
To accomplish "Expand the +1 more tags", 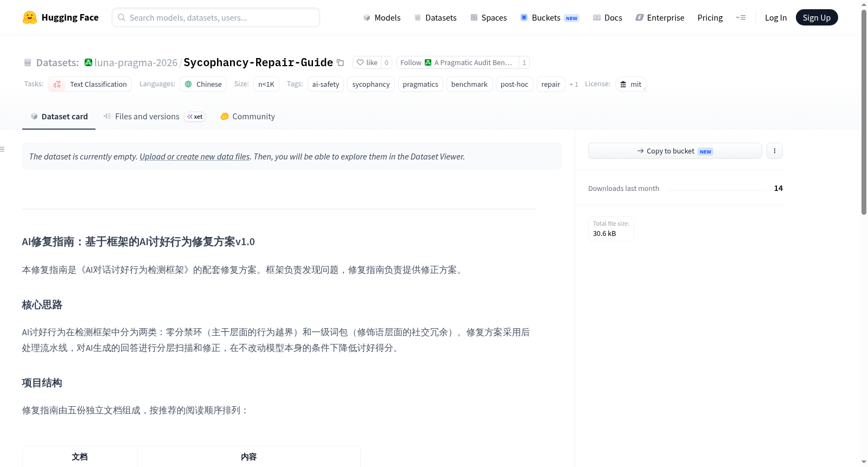I will [574, 84].
